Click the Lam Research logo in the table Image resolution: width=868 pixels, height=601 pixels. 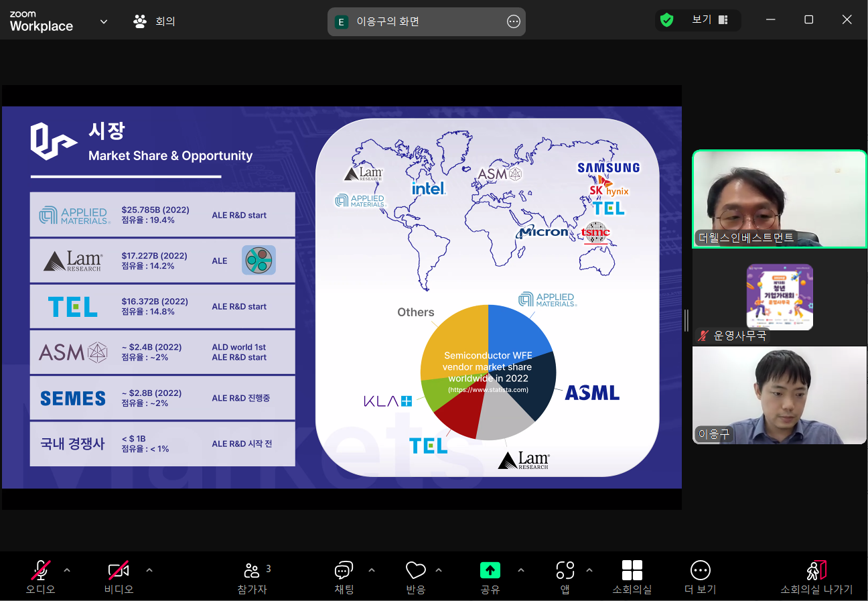tap(73, 261)
